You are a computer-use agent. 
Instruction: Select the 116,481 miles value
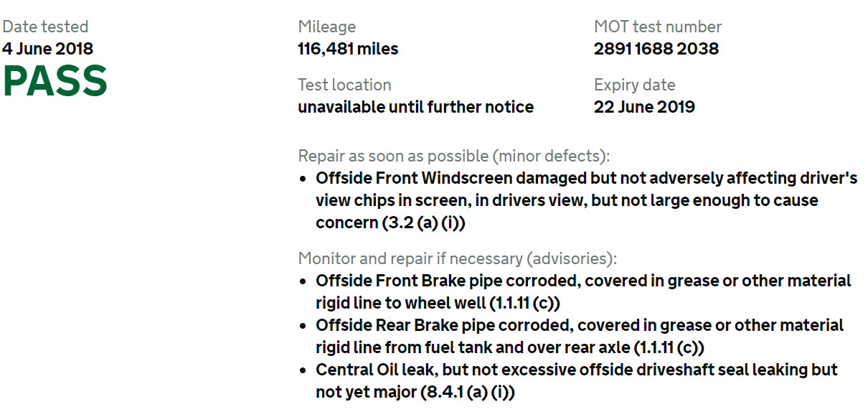click(x=348, y=49)
